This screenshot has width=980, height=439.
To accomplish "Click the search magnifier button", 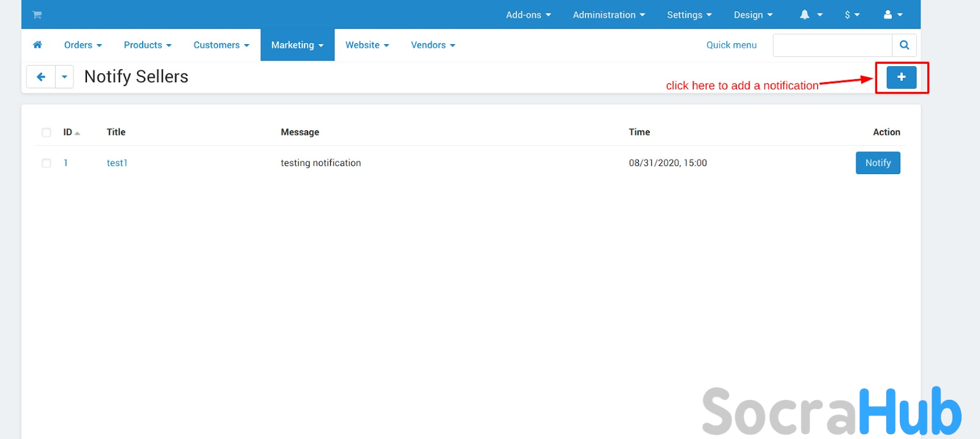I will 904,45.
